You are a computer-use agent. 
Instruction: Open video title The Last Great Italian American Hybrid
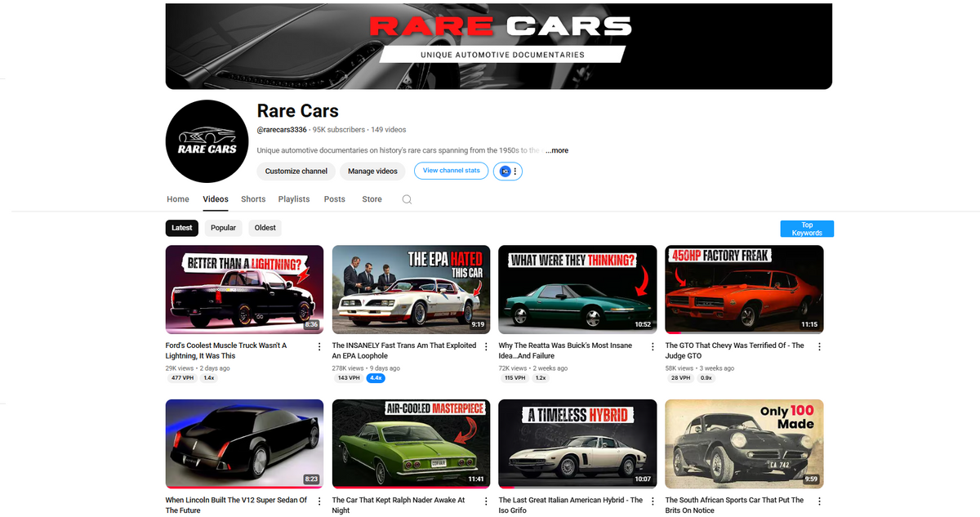pos(571,505)
